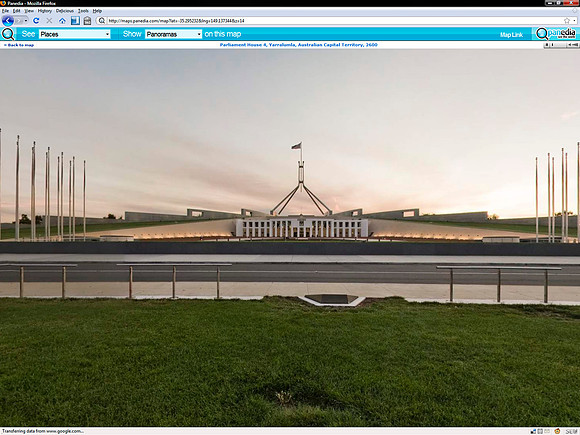This screenshot has width=580, height=435.
Task: Open the Delicious menu
Action: pos(65,11)
